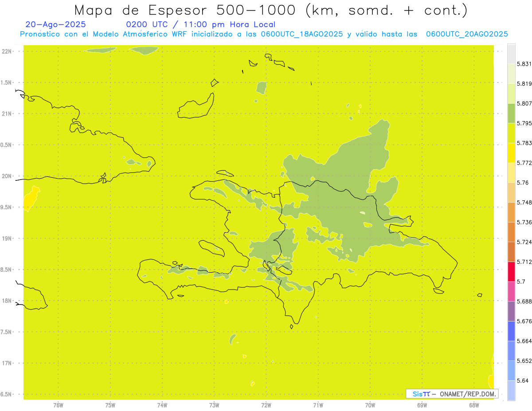Click the '0600UTC_20AGO2025' validity timestamp
The height and width of the screenshot is (411, 532).
click(467, 34)
